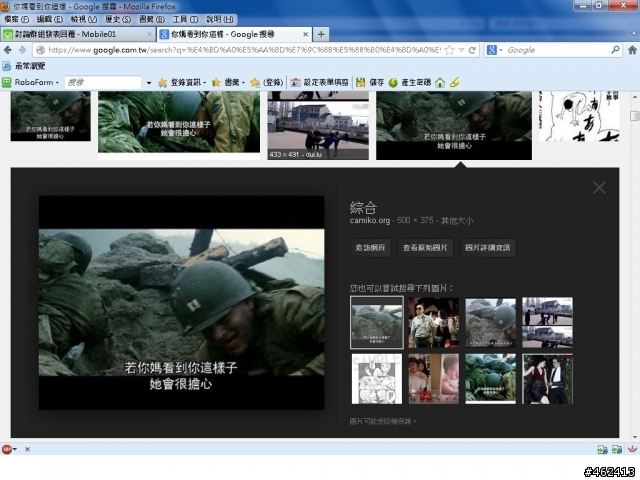Click the crown icon in the status bar
The width and height of the screenshot is (640, 480).
pos(632,449)
